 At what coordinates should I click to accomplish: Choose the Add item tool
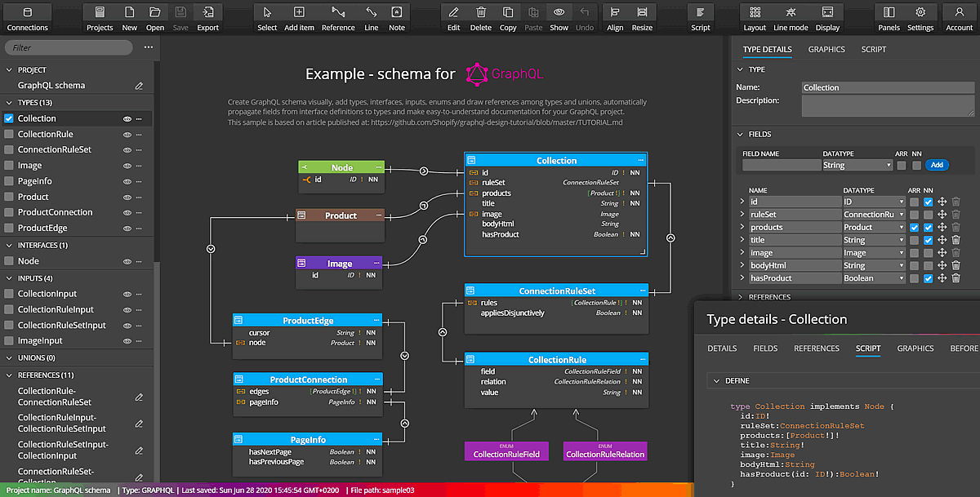[x=299, y=19]
